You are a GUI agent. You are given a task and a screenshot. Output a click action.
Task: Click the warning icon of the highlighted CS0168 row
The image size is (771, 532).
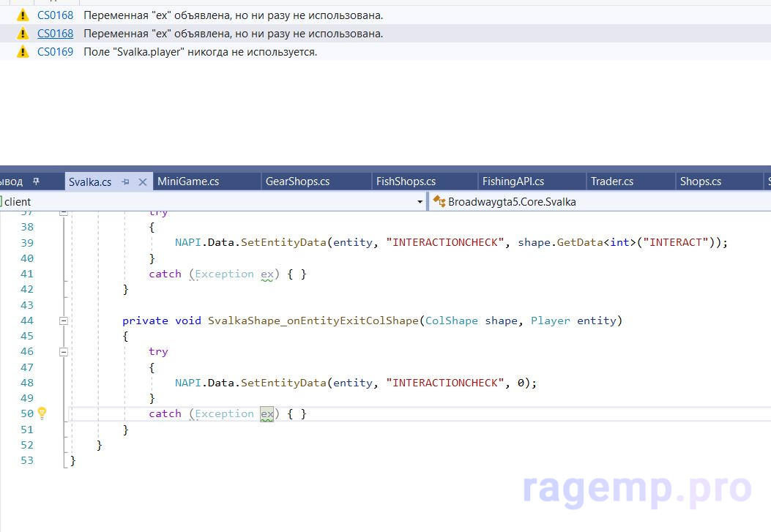pos(23,34)
